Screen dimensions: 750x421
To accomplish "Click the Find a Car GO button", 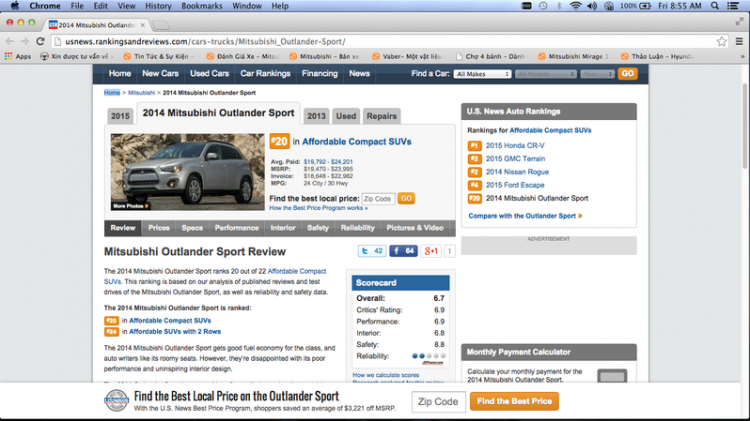I will pos(628,74).
